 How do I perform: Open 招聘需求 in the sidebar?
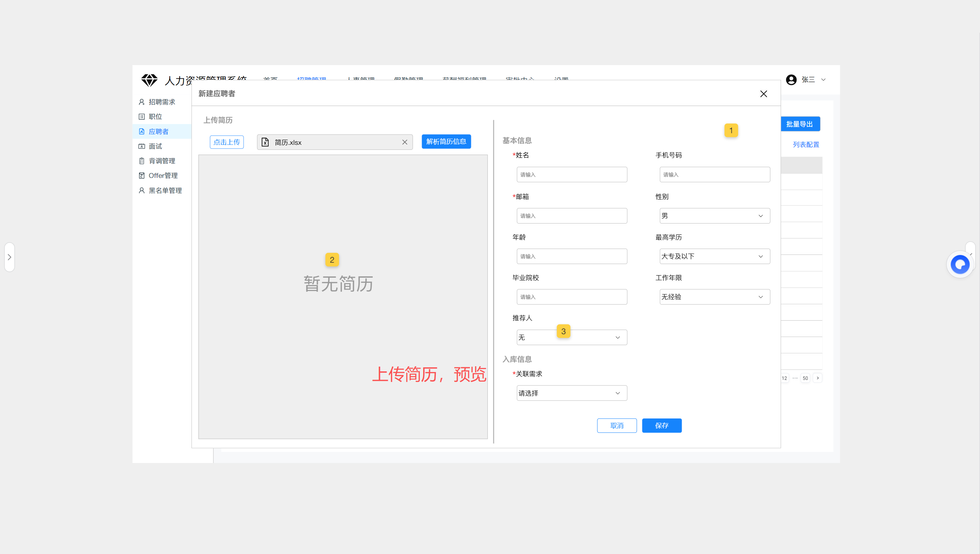pyautogui.click(x=162, y=102)
